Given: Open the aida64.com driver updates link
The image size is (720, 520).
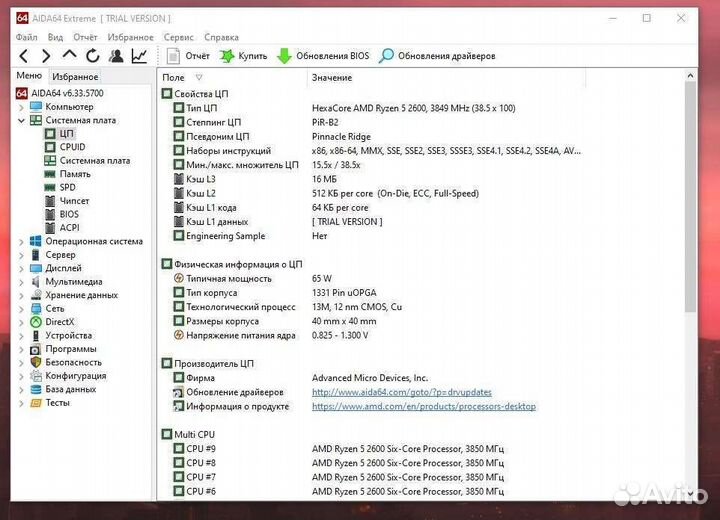Looking at the screenshot, I should point(402,393).
